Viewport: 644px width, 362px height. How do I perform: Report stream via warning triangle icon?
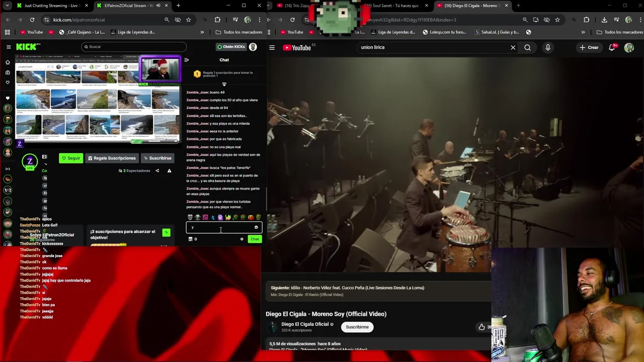169,170
